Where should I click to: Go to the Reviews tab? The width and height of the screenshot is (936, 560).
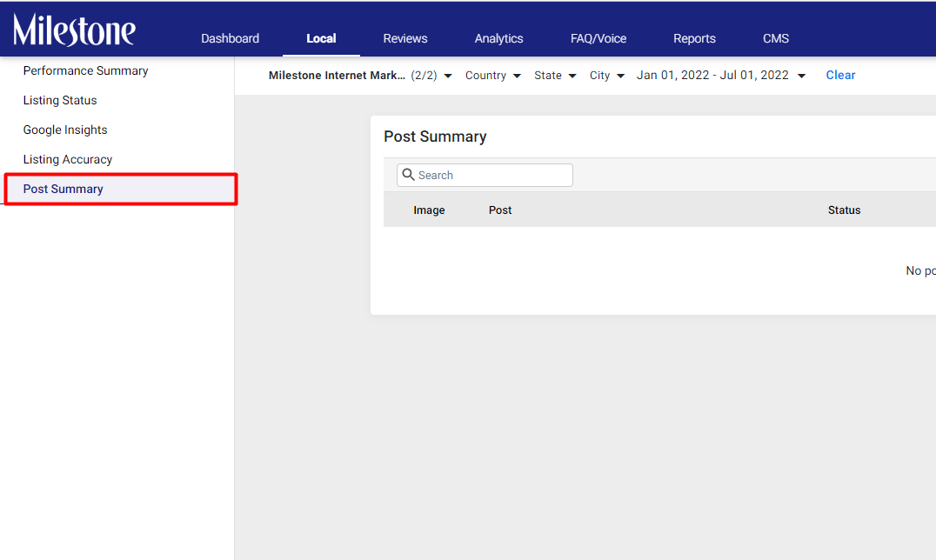(x=405, y=38)
